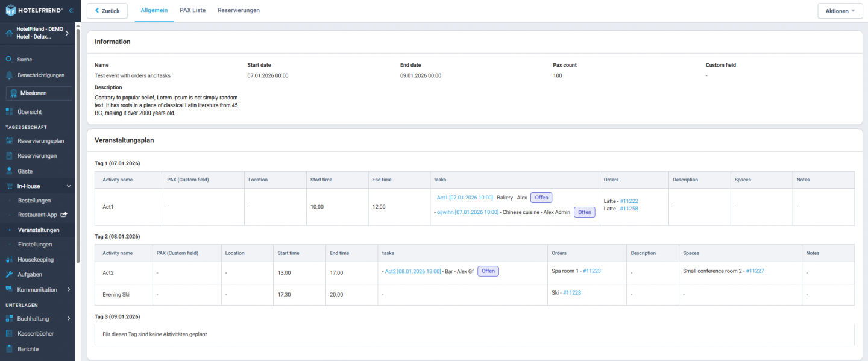Open hotel selector HotelFriend - DEMO
Viewport: 868px width, 361px height.
pyautogui.click(x=39, y=33)
